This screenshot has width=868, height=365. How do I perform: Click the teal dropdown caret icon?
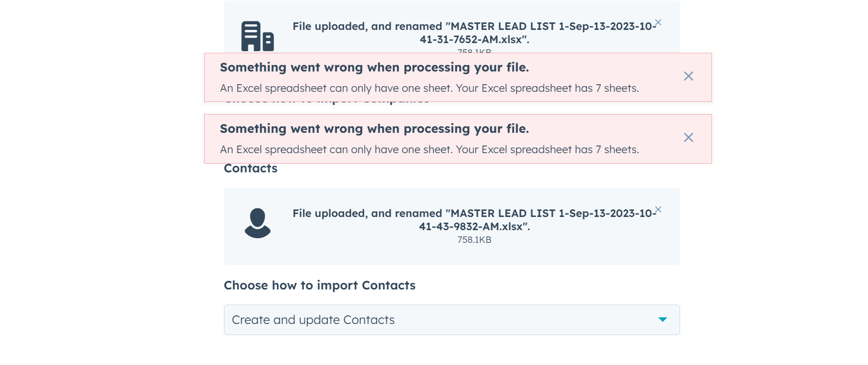point(663,320)
